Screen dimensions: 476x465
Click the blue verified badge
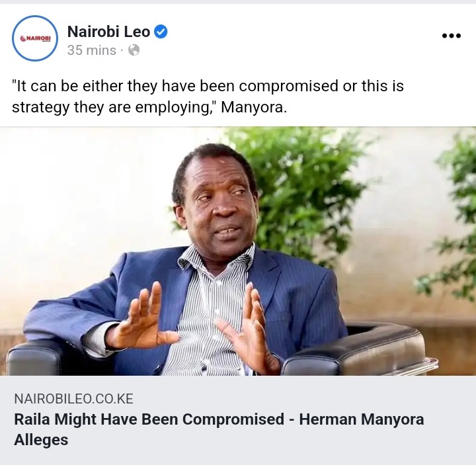pos(161,32)
